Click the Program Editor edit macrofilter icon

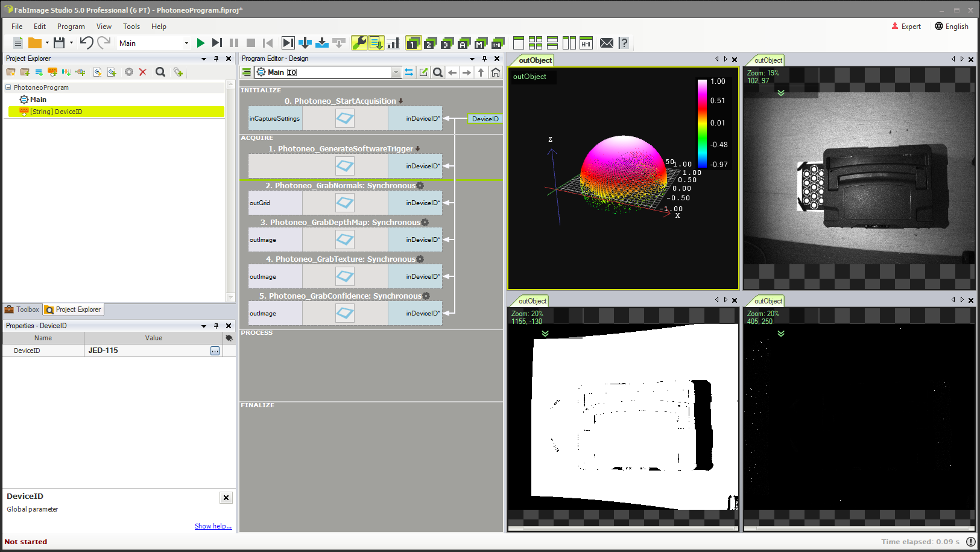pyautogui.click(x=423, y=72)
